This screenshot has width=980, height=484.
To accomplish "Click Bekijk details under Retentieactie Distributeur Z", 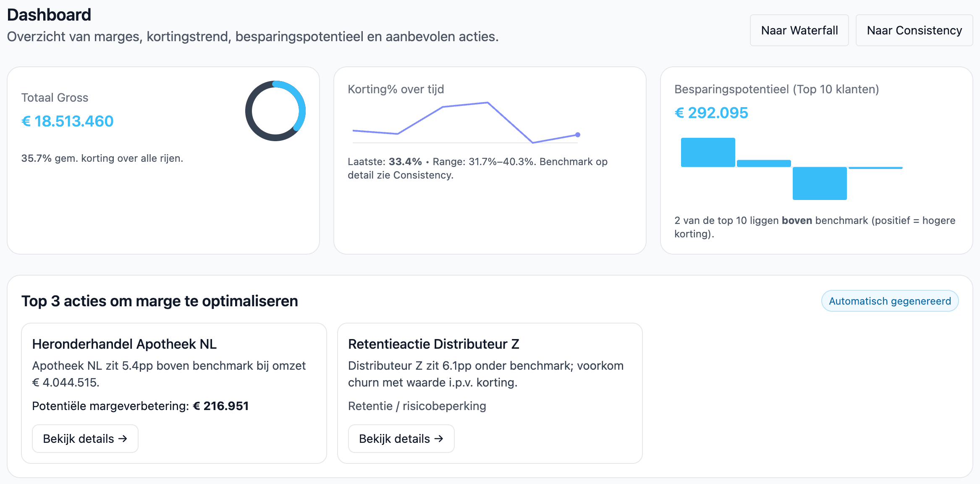I will tap(401, 438).
